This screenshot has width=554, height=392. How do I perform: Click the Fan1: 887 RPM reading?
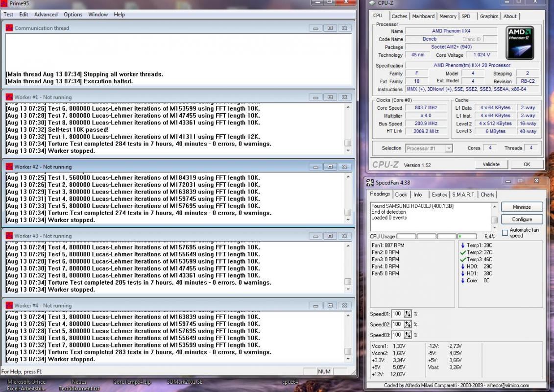pyautogui.click(x=388, y=245)
